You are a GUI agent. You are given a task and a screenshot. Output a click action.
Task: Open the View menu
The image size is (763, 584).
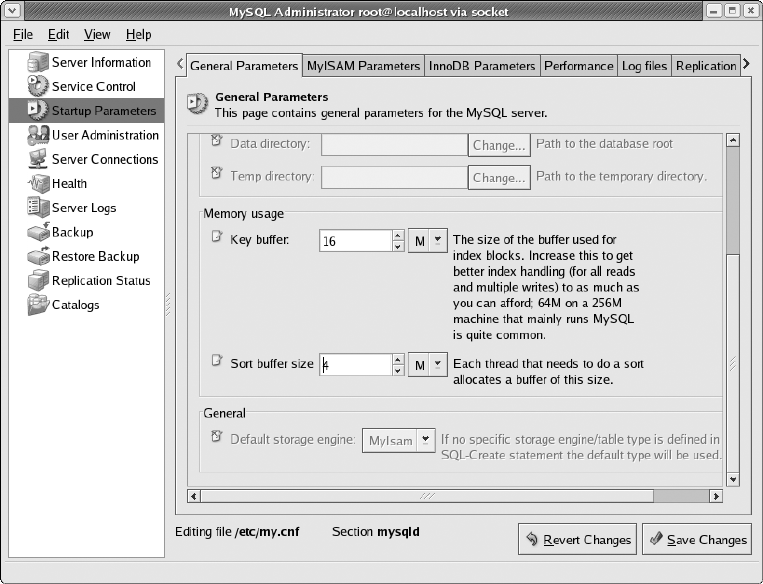click(x=97, y=35)
